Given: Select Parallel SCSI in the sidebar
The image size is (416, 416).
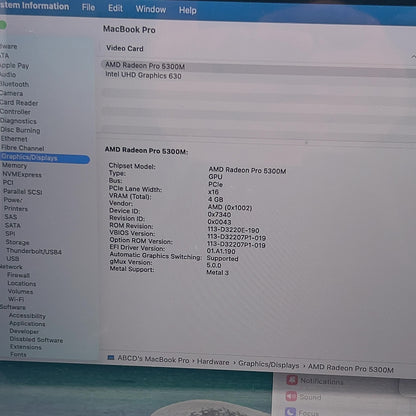Looking at the screenshot, I should tap(23, 192).
